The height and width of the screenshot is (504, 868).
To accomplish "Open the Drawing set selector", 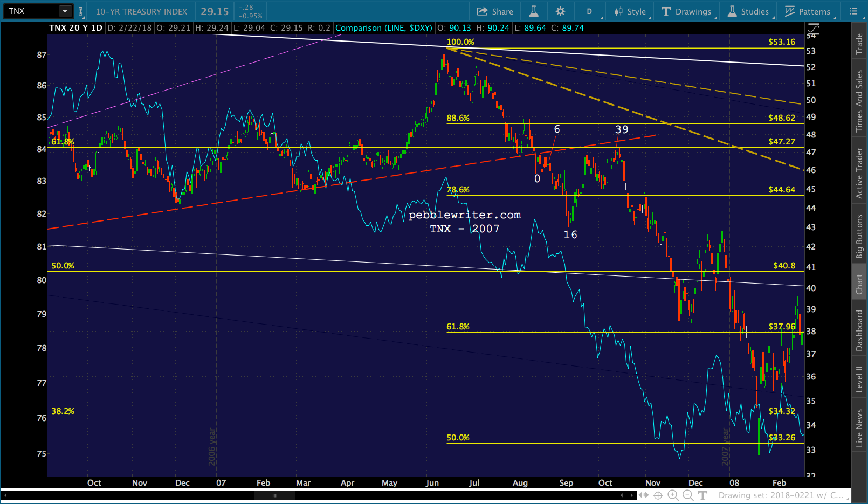I will (783, 495).
